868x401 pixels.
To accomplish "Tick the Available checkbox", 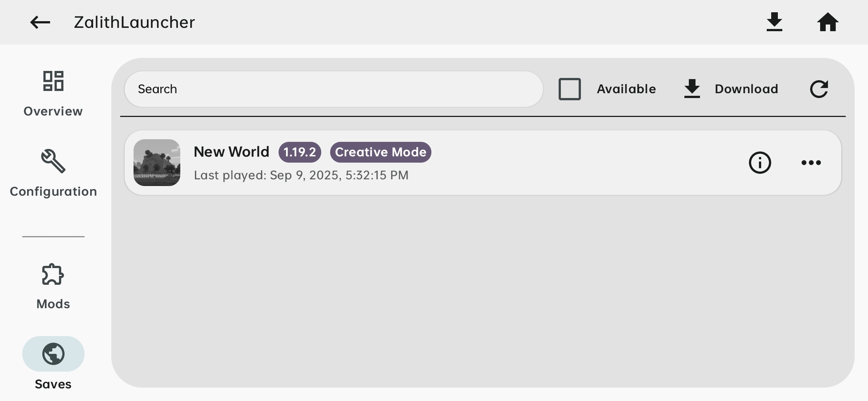I will tap(569, 89).
